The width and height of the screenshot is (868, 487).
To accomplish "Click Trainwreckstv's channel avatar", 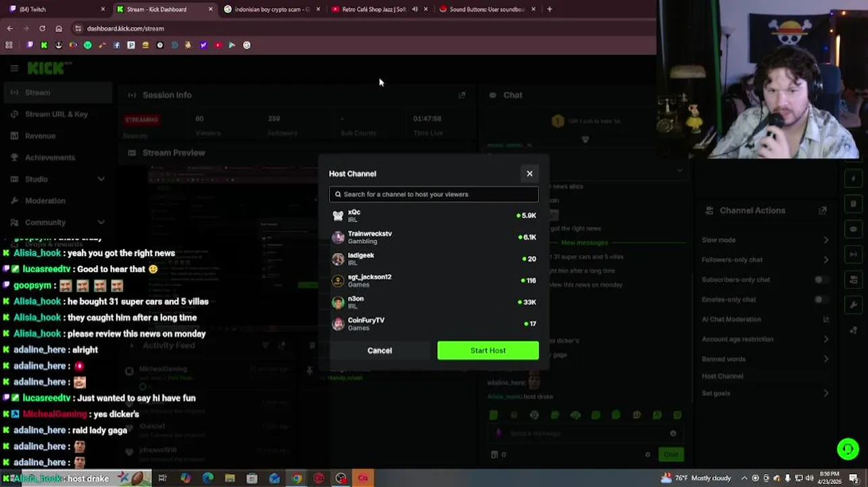I will point(338,237).
